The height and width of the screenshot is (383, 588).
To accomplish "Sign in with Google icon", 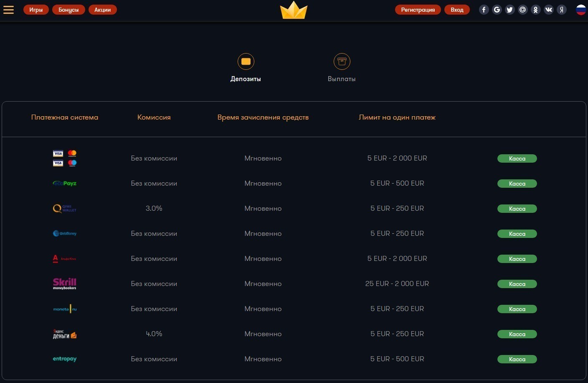I will click(x=497, y=10).
